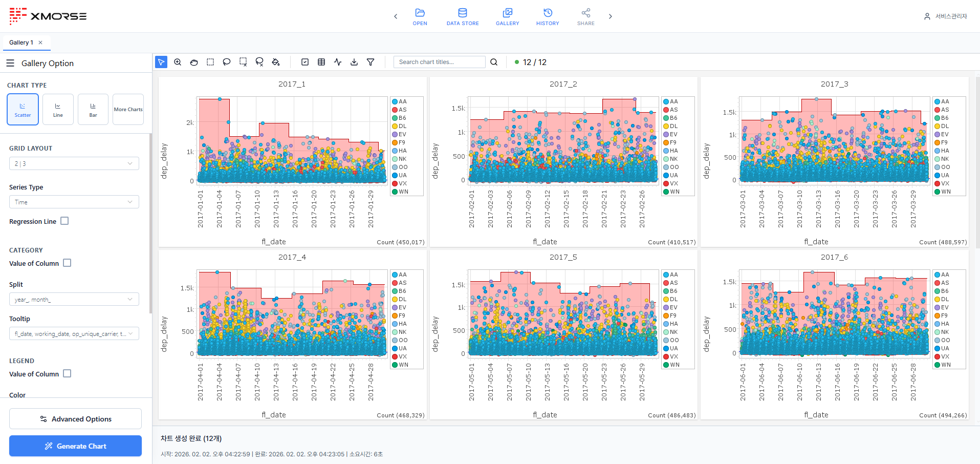Viewport: 980px width, 464px height.
Task: Select Bar chart type
Action: click(93, 109)
